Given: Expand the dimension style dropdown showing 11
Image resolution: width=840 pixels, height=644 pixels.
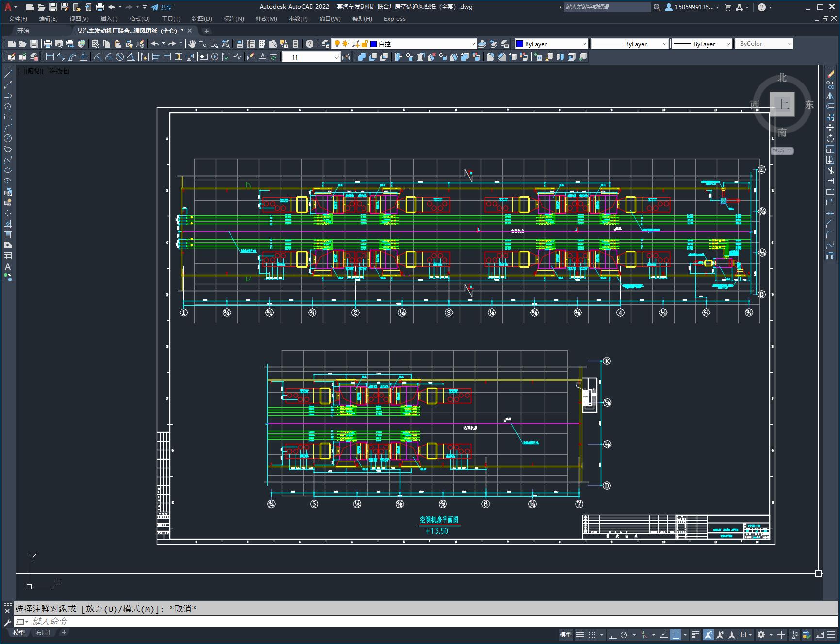Looking at the screenshot, I should click(x=337, y=57).
